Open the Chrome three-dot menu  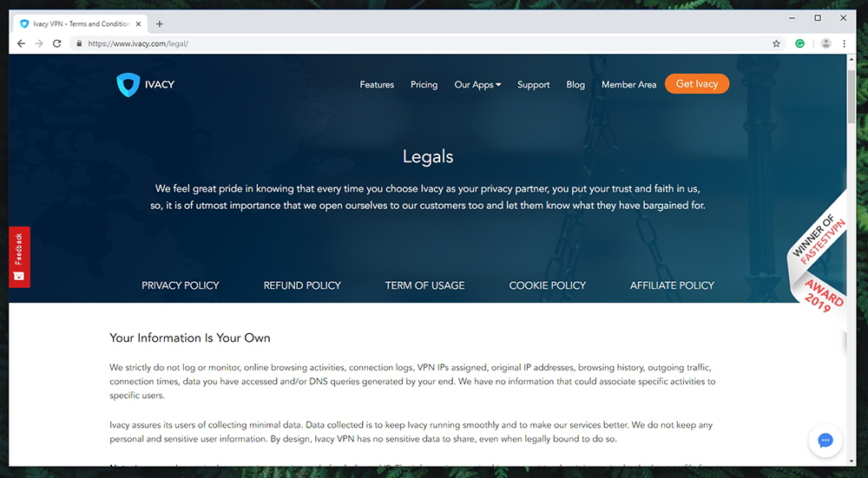(x=845, y=43)
